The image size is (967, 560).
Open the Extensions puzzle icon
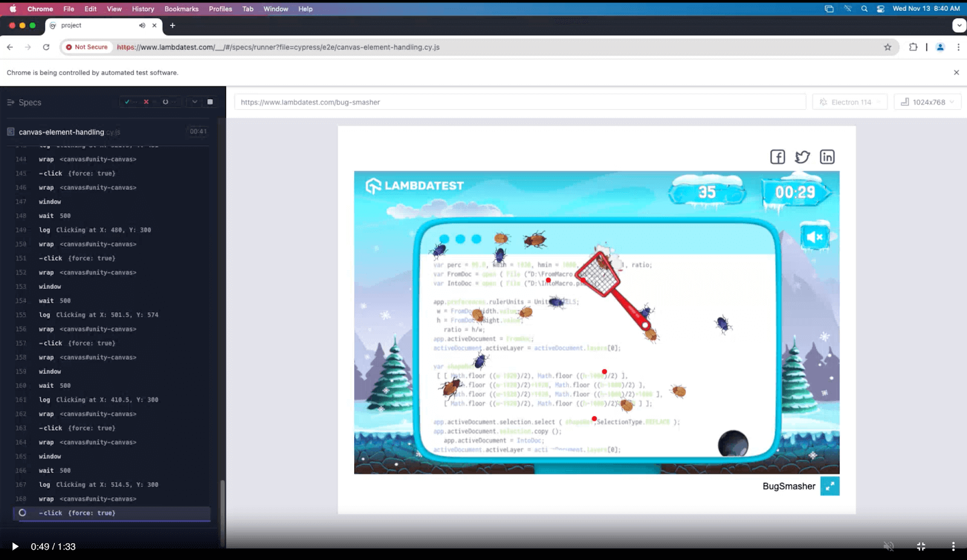[x=913, y=47]
